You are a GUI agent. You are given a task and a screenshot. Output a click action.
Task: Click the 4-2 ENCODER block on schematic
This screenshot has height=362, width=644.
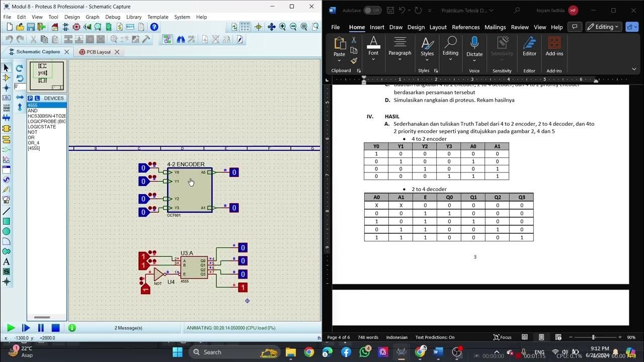click(x=190, y=190)
